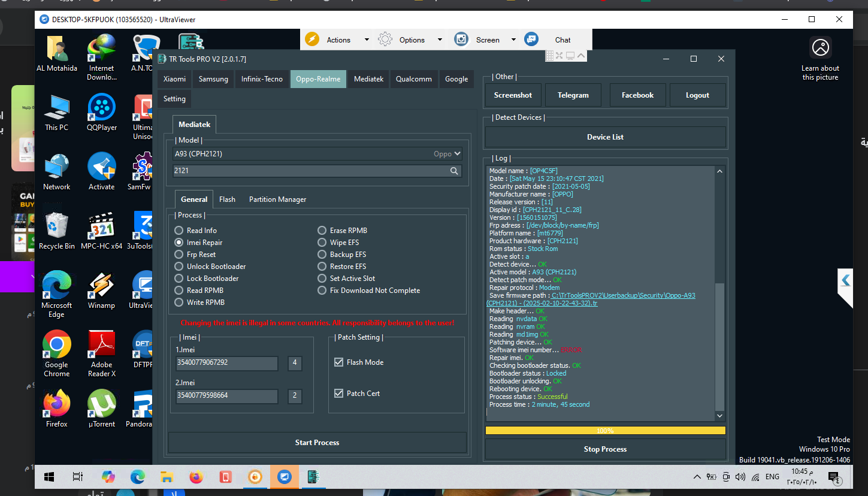Open the Setting tab
This screenshot has height=496, width=868.
coord(174,99)
